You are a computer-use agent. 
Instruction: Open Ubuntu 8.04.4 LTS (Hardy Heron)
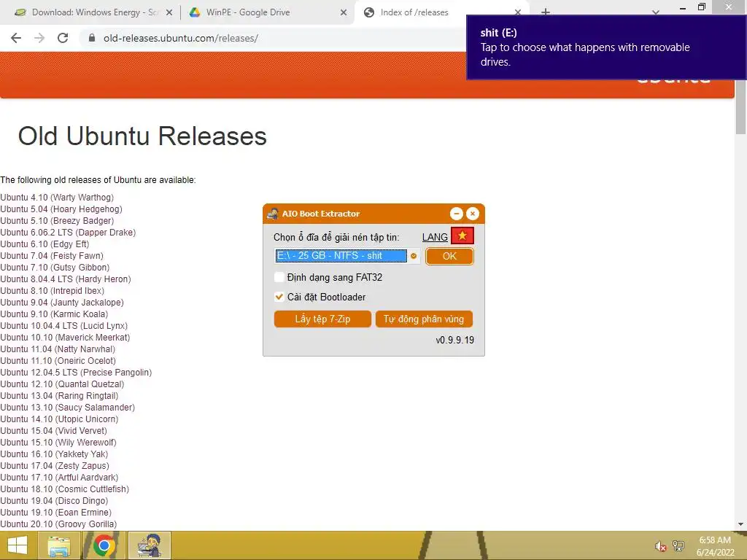(65, 279)
